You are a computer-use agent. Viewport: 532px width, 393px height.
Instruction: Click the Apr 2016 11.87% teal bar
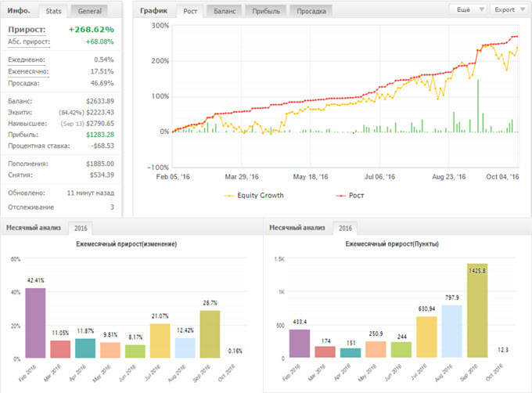point(85,348)
